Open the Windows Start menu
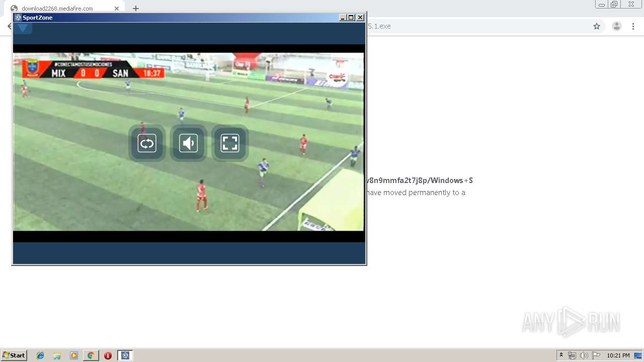Viewport: 644px width, 362px height. [x=14, y=355]
